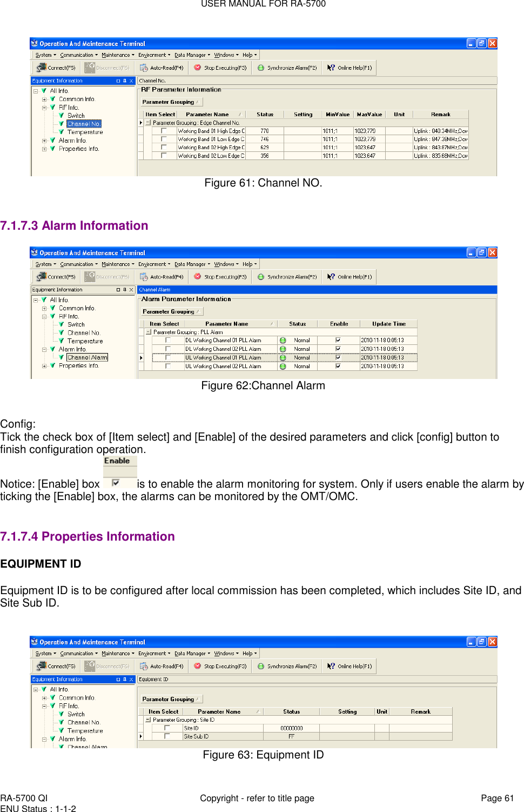Open Equipment Information panel dropdown in Channel Alarm window
Viewport: 524px width, 812px height.
118,290
